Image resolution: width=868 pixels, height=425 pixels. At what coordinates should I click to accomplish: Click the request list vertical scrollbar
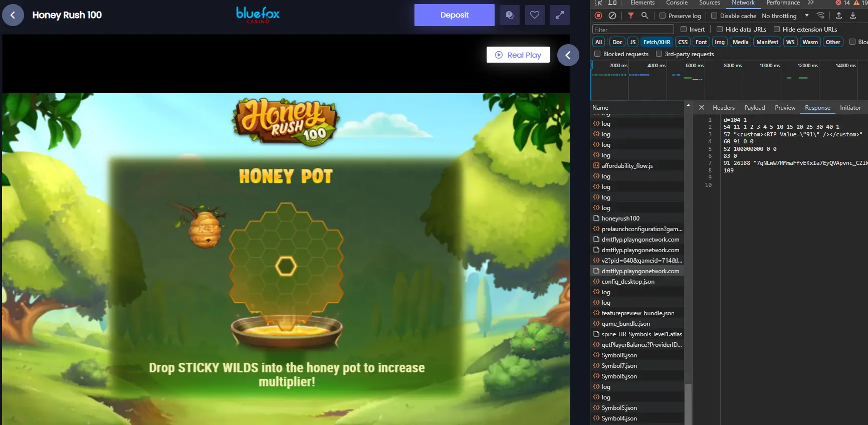pos(688,404)
